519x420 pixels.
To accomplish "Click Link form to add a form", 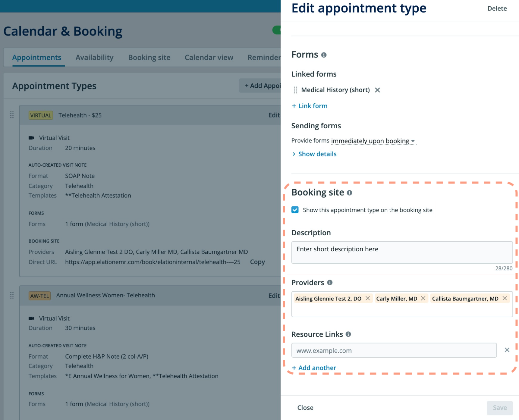I will pos(310,106).
